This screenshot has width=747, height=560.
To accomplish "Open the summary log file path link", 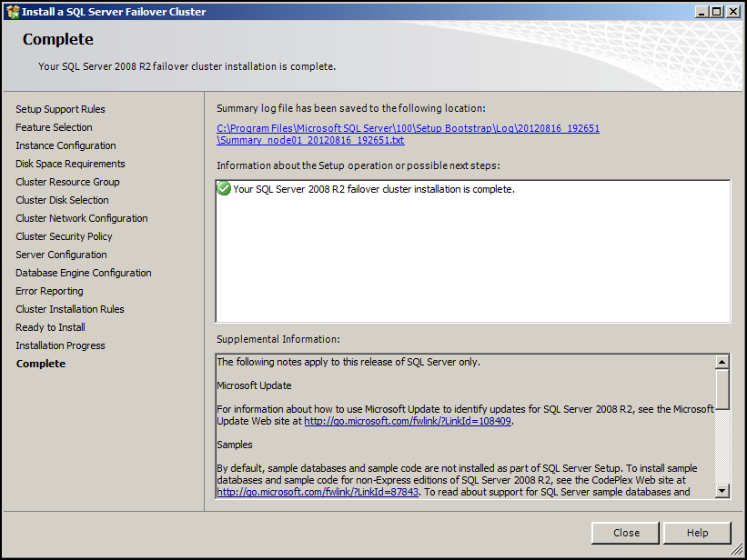I will (x=408, y=135).
